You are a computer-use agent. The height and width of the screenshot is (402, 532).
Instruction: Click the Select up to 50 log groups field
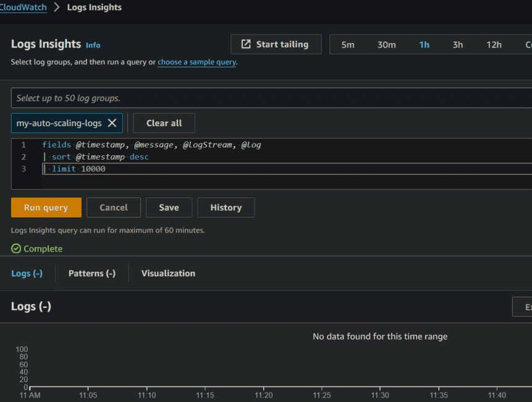pos(271,98)
